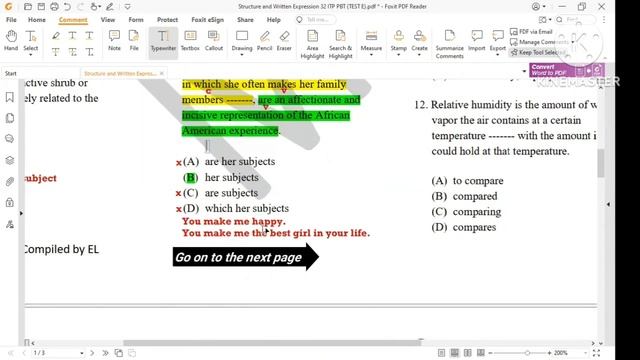Switch to the Start document tab
640x360 pixels.
pyautogui.click(x=11, y=73)
